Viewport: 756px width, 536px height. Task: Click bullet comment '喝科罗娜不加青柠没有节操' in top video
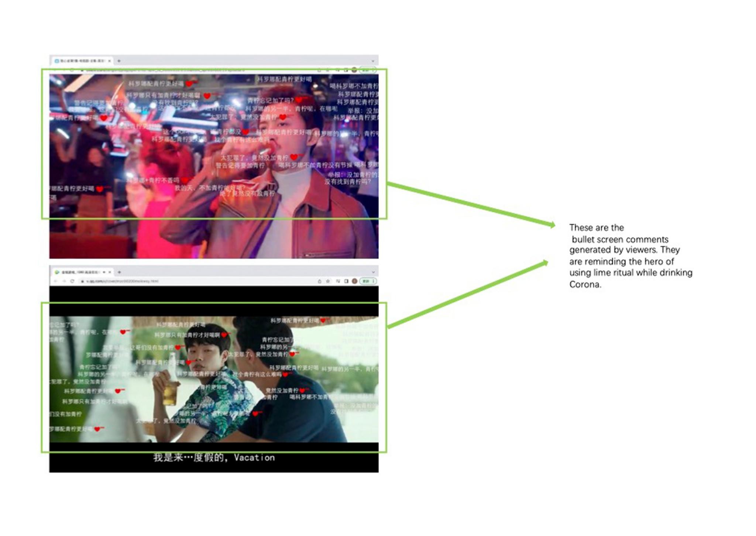[315, 165]
